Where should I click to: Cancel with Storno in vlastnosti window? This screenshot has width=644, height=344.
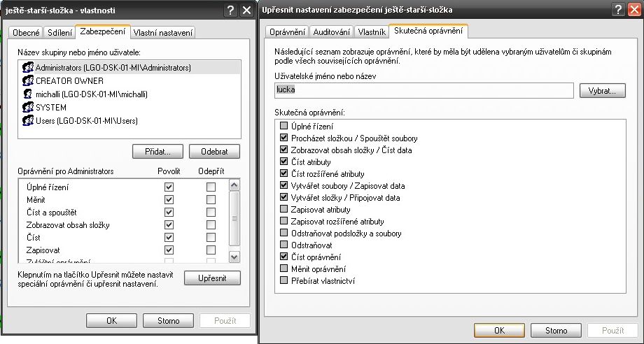(x=169, y=321)
